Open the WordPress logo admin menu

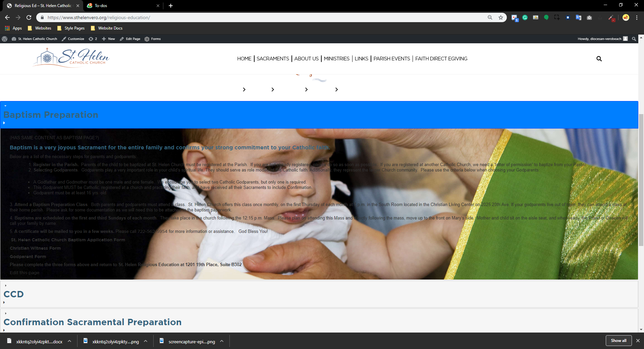click(5, 39)
